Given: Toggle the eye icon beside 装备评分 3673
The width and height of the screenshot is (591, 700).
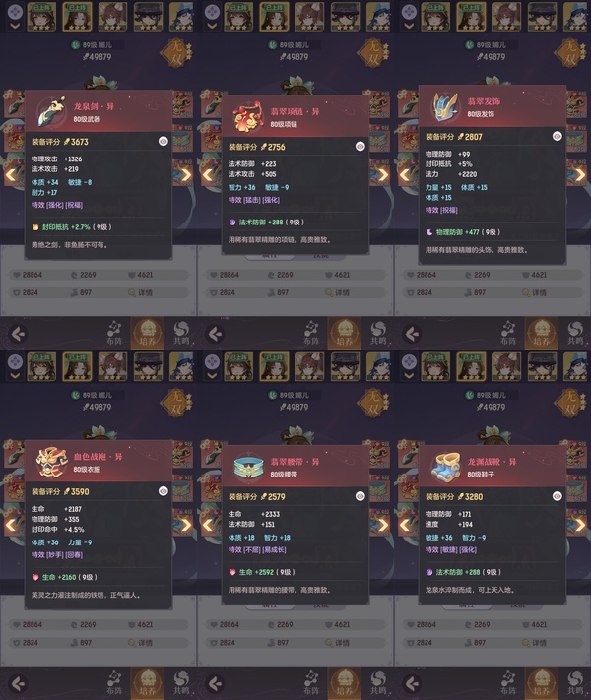Looking at the screenshot, I should (x=164, y=141).
